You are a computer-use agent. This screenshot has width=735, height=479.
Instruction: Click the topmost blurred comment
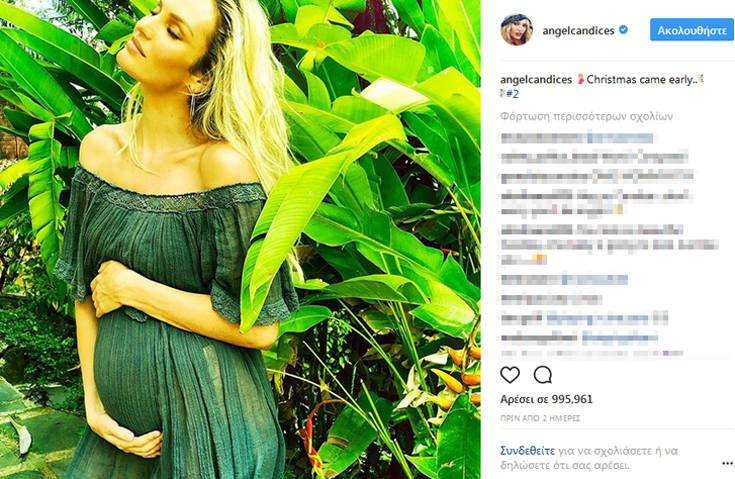[x=577, y=138]
